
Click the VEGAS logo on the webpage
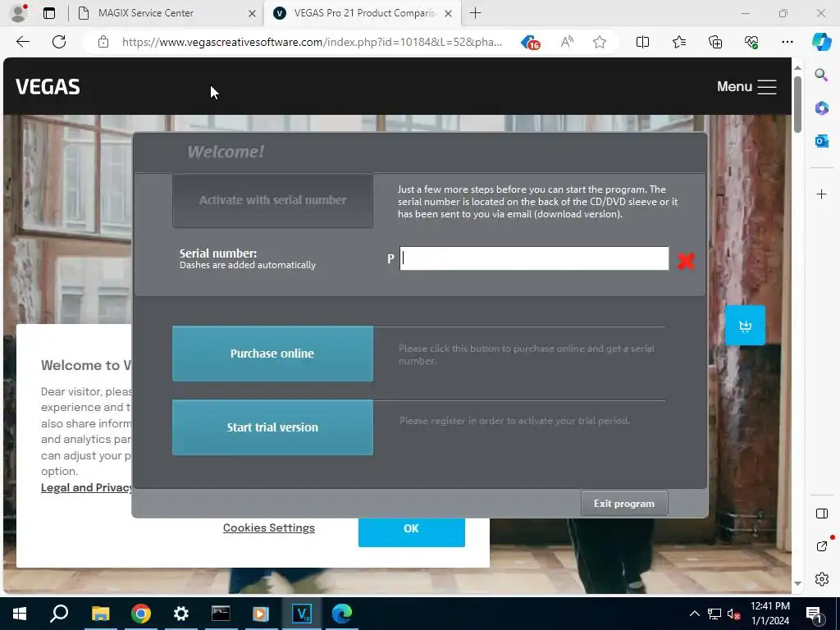pyautogui.click(x=48, y=87)
